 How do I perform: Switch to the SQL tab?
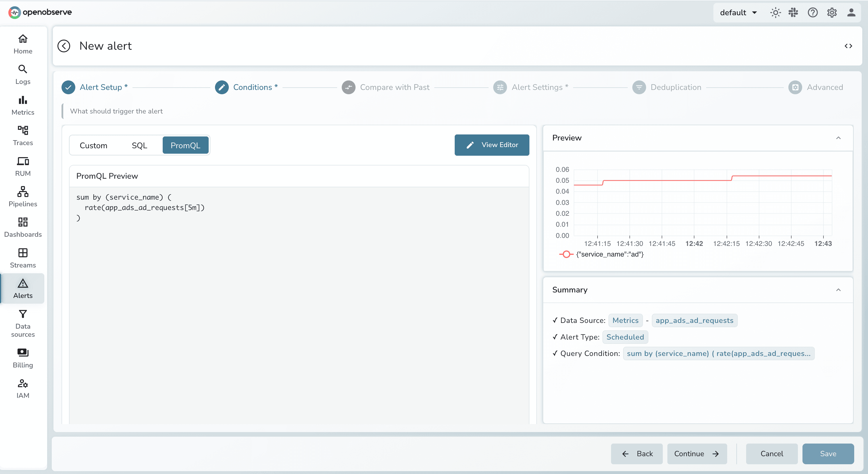(x=139, y=145)
